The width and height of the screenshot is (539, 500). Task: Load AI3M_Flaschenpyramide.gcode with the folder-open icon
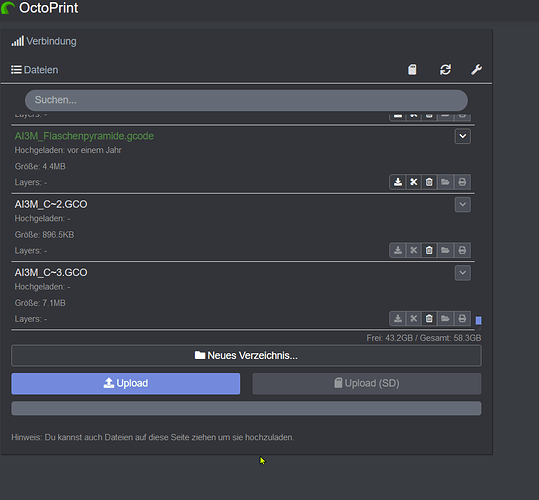pyautogui.click(x=446, y=182)
